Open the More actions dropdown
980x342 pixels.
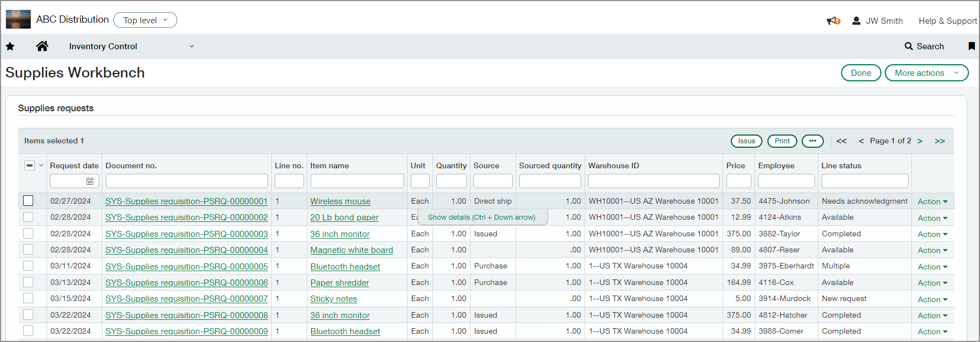point(926,73)
